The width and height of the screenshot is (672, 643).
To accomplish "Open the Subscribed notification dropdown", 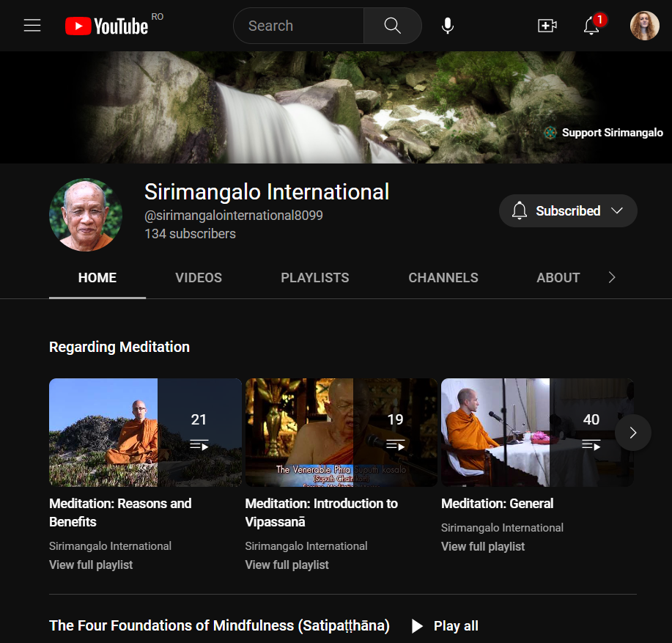I will point(568,211).
